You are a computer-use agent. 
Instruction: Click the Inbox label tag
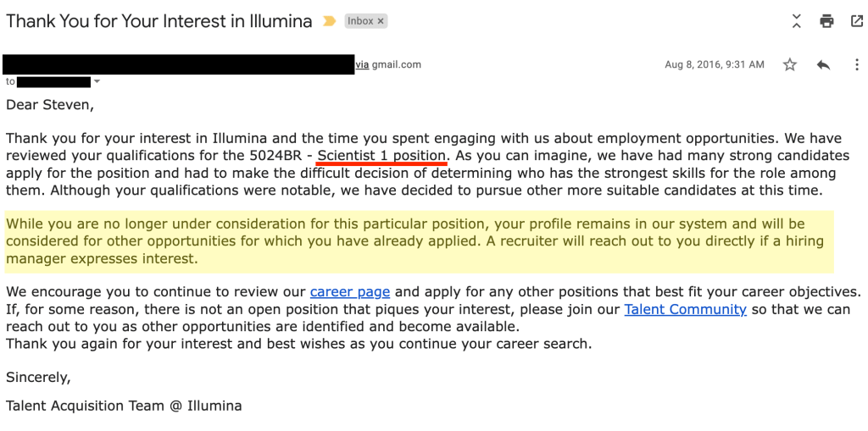(x=360, y=21)
